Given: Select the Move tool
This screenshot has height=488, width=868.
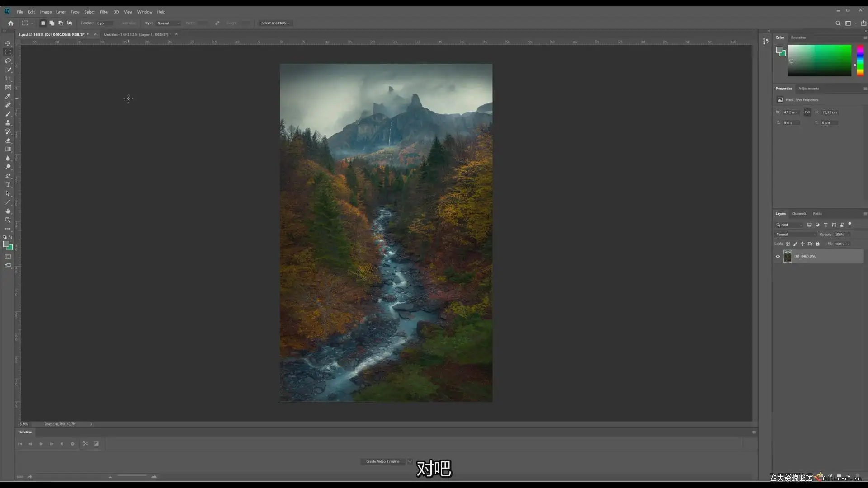Looking at the screenshot, I should (x=8, y=43).
